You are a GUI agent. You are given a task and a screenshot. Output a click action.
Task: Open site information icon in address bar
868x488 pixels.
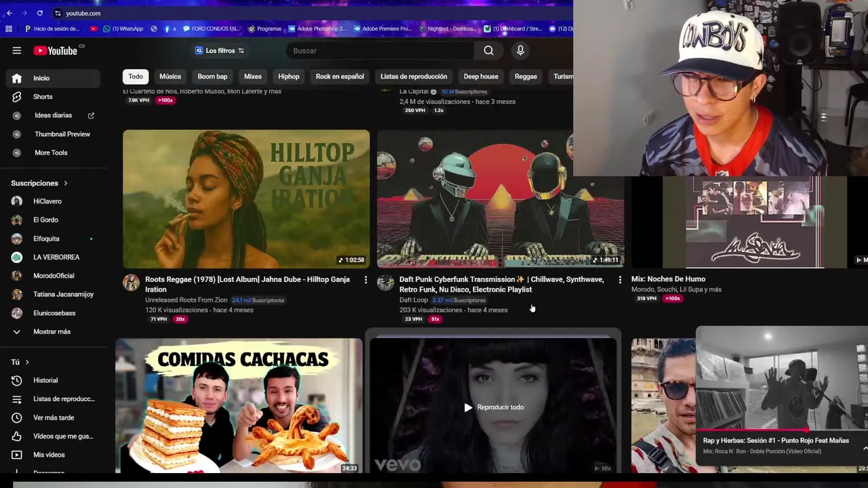pyautogui.click(x=58, y=13)
